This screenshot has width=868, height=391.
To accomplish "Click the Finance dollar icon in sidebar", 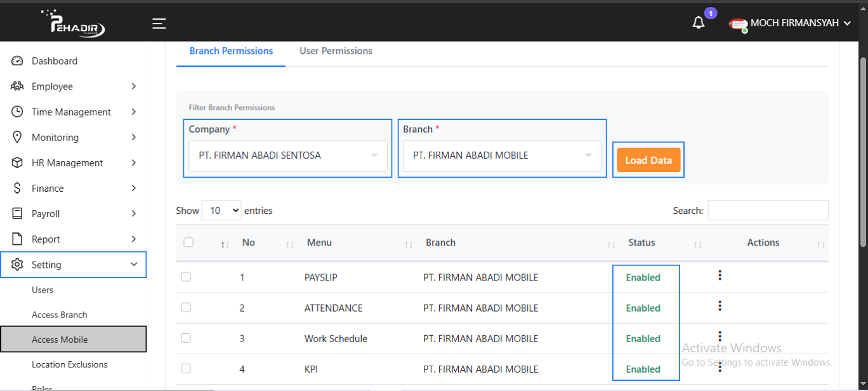I will 18,189.
